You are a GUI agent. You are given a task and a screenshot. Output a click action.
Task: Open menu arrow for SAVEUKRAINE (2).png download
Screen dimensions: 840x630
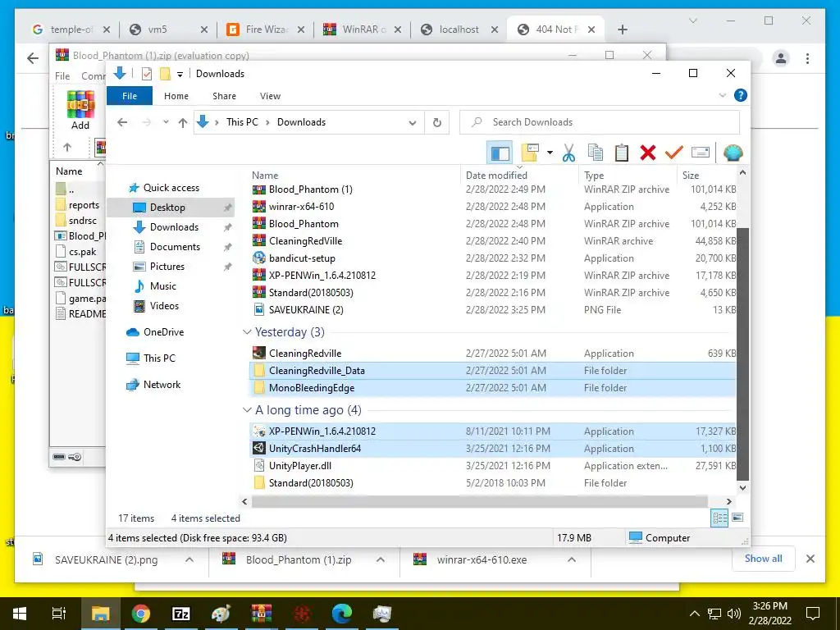tap(189, 559)
